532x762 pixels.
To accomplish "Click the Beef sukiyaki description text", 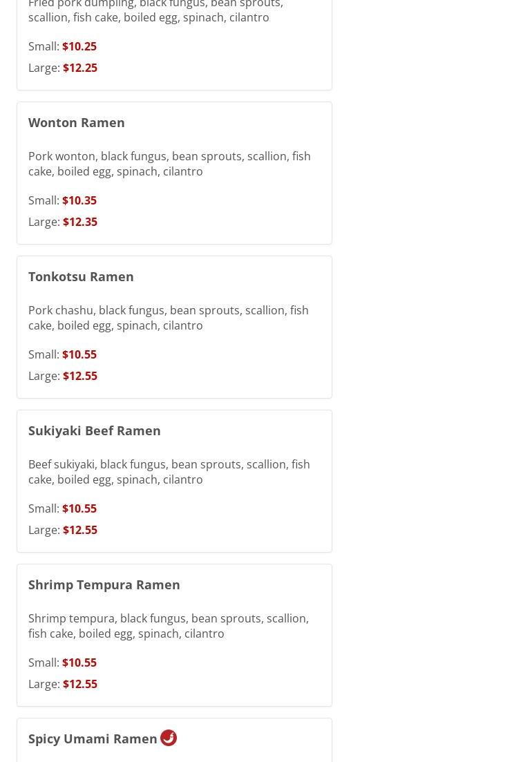I will pyautogui.click(x=169, y=472).
